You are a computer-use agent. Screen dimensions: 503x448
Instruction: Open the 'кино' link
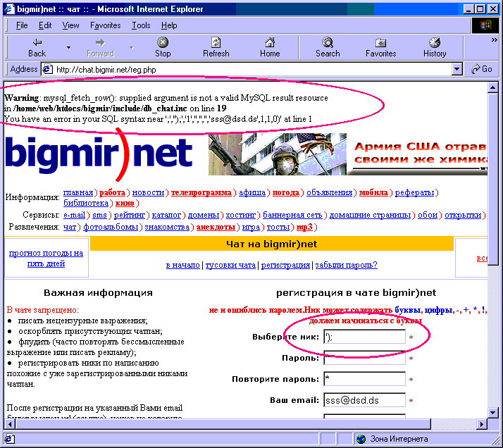click(x=125, y=203)
